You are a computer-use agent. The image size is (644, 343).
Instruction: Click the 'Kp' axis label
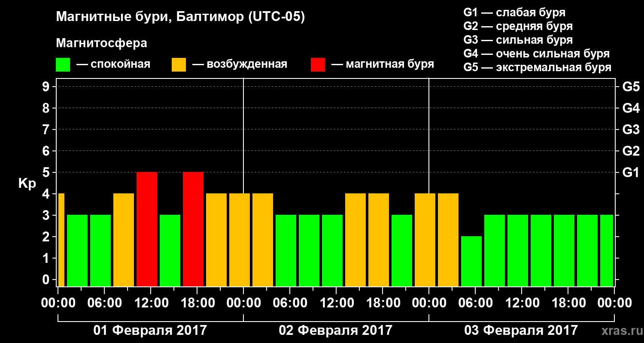coord(27,184)
